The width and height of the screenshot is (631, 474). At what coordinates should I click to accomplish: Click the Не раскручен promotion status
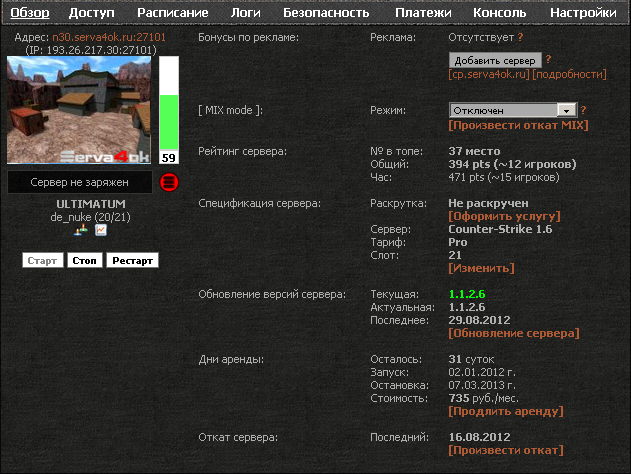(x=489, y=203)
